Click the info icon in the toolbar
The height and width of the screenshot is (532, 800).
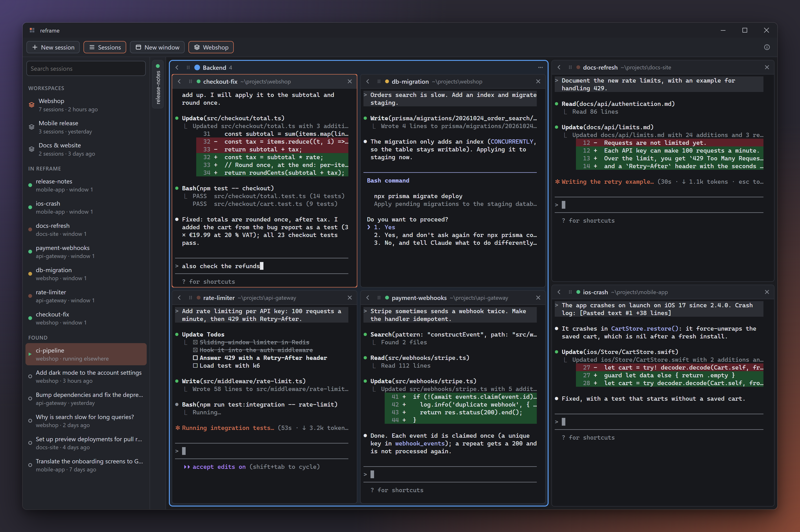[x=767, y=47]
